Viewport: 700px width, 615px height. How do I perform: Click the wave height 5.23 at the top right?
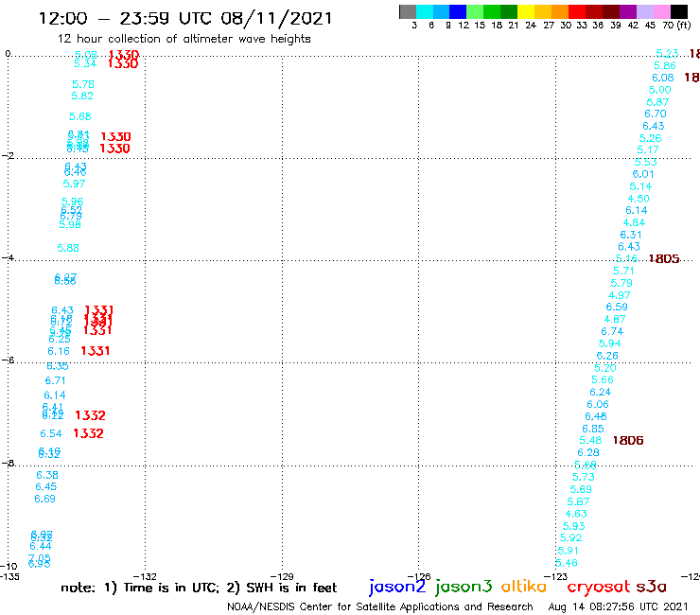point(667,54)
